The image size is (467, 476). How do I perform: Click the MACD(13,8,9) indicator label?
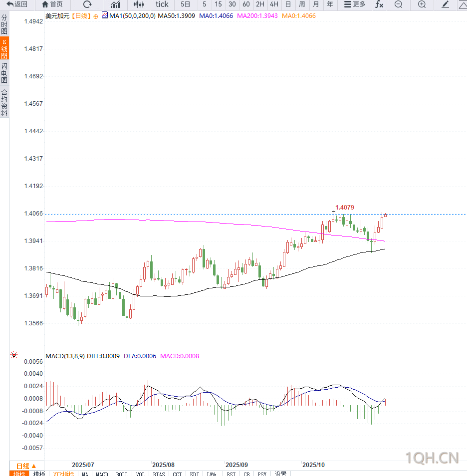pyautogui.click(x=65, y=356)
